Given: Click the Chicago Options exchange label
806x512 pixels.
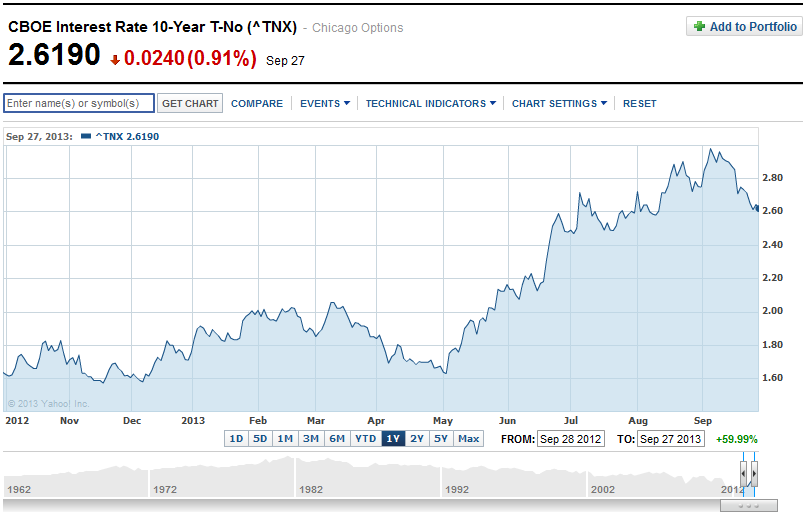Looking at the screenshot, I should [358, 28].
